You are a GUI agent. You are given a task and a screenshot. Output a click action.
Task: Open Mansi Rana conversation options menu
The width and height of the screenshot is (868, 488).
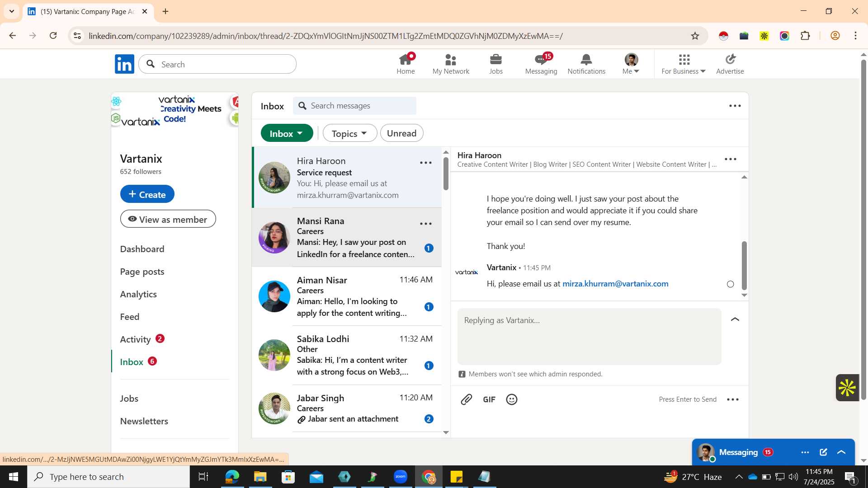(x=426, y=224)
